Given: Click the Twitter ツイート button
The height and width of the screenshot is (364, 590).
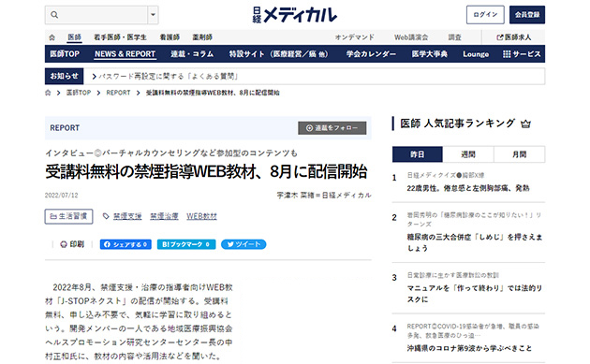Looking at the screenshot, I should (x=243, y=244).
